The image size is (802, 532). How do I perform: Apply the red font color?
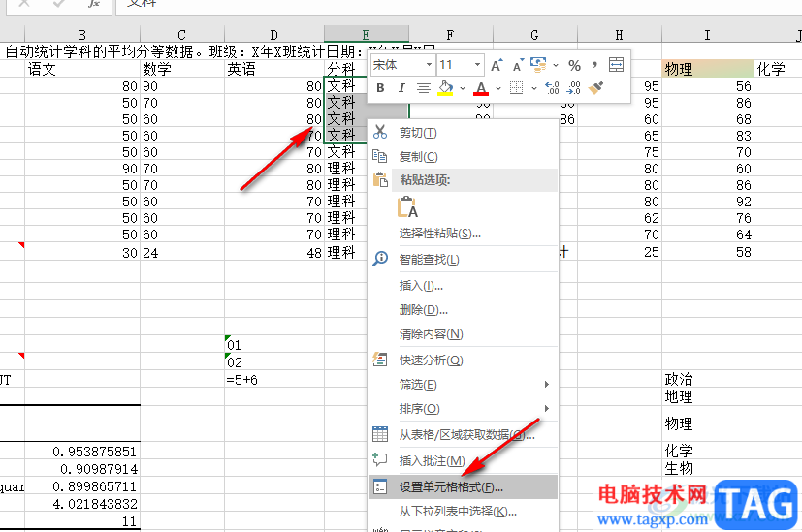click(481, 88)
